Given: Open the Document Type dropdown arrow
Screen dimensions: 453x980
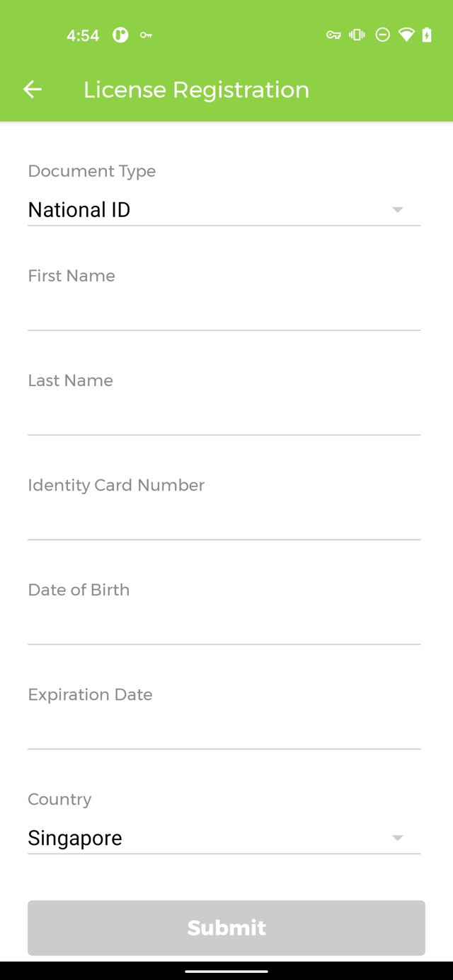Looking at the screenshot, I should (x=398, y=210).
